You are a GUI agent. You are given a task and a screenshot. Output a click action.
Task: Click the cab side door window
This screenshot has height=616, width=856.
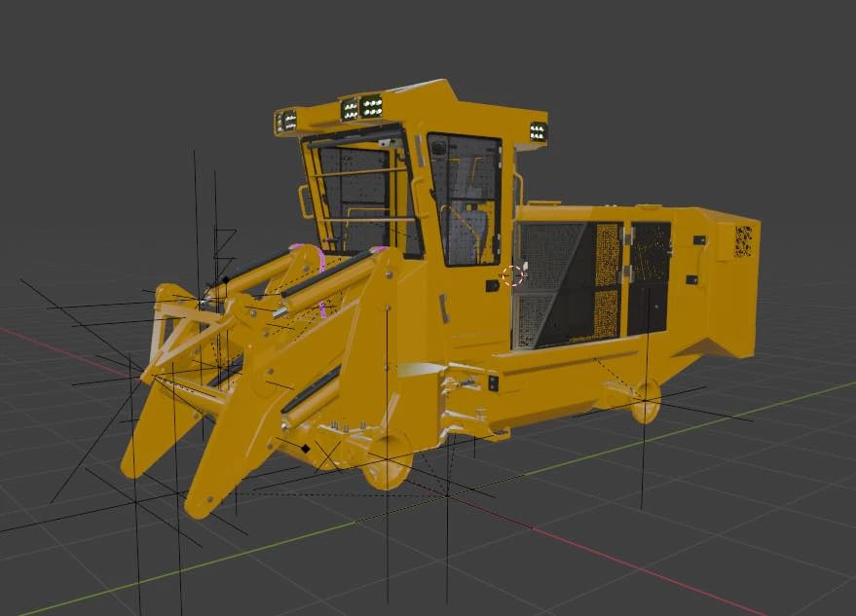click(465, 199)
